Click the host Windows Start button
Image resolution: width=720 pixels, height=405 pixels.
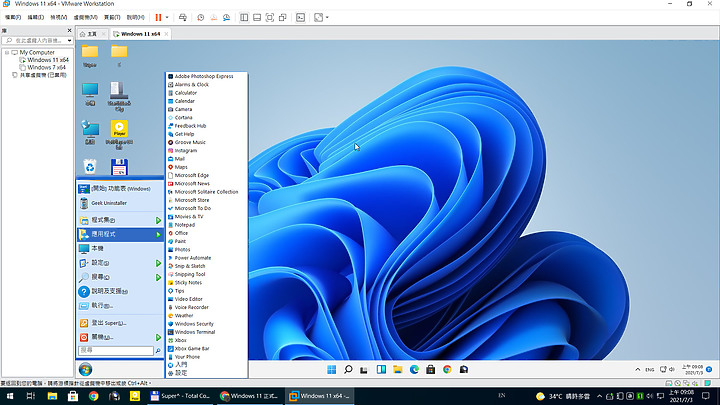coord(9,396)
